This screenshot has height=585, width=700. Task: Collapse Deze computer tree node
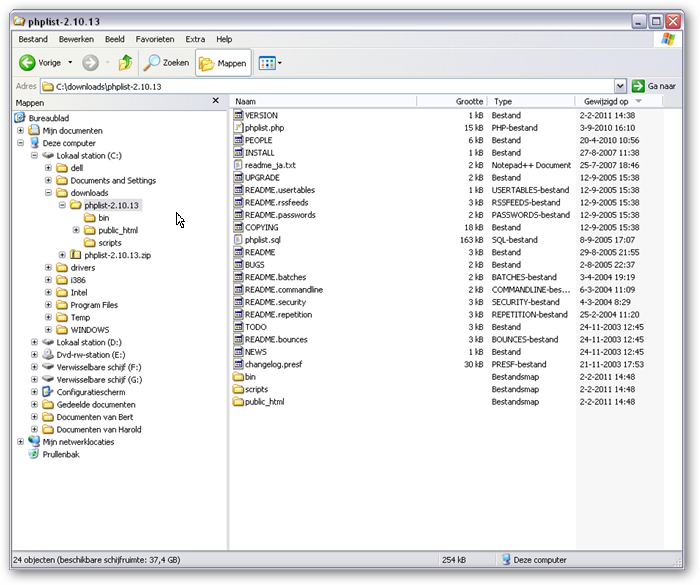click(21, 143)
